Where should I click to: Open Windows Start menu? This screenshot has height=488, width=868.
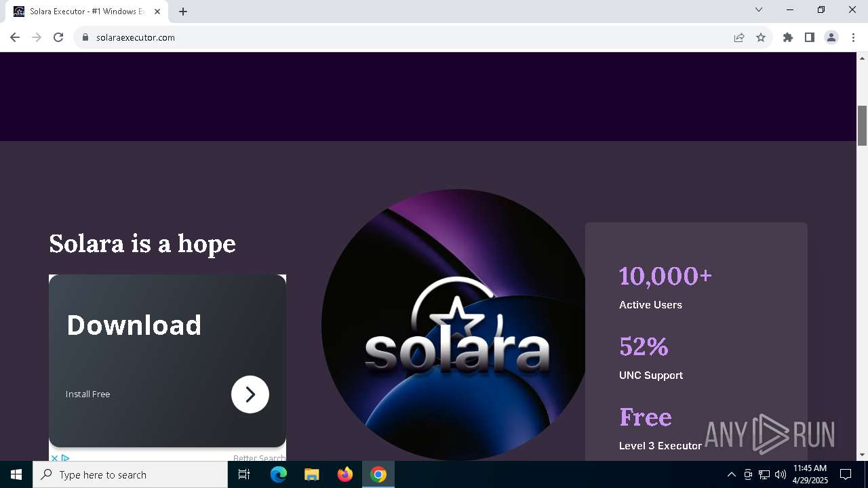coord(16,474)
